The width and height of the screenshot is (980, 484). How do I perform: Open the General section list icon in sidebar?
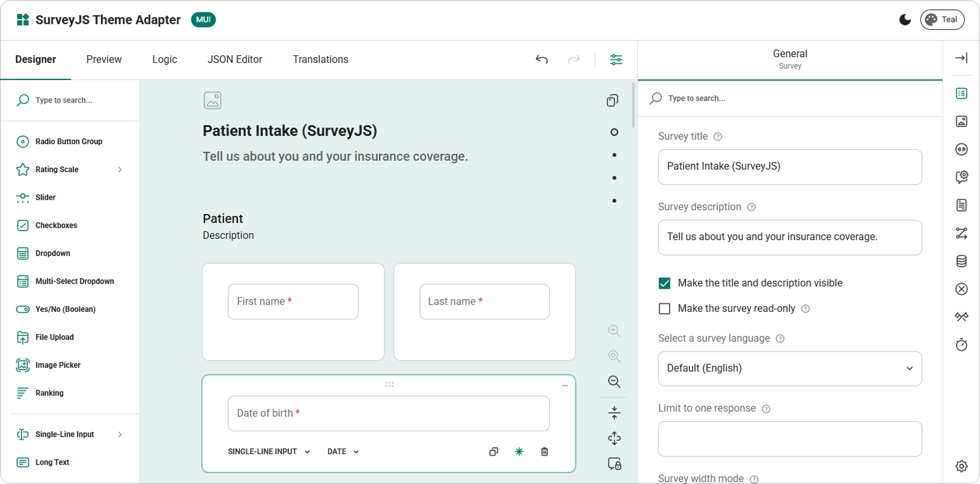point(962,93)
